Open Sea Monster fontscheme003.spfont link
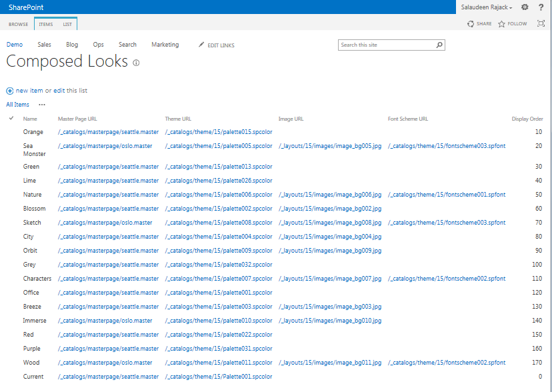The image size is (552, 392). pyautogui.click(x=447, y=146)
